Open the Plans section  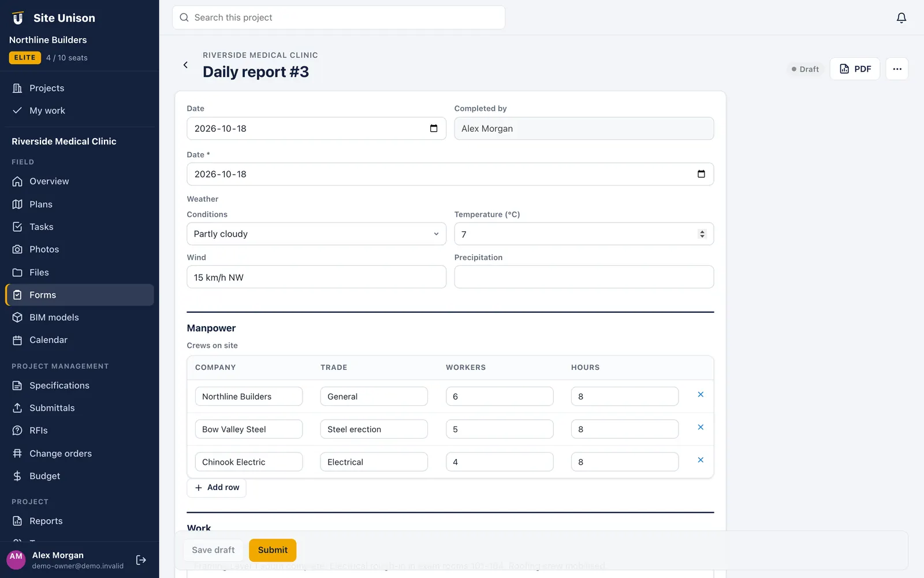coord(79,204)
